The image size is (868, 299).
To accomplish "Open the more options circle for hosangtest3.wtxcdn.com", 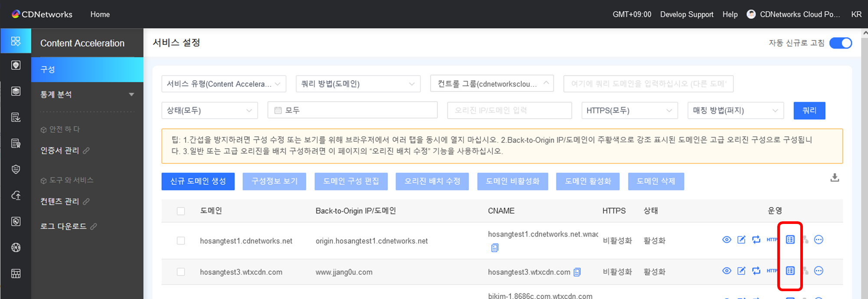I will pos(819,271).
